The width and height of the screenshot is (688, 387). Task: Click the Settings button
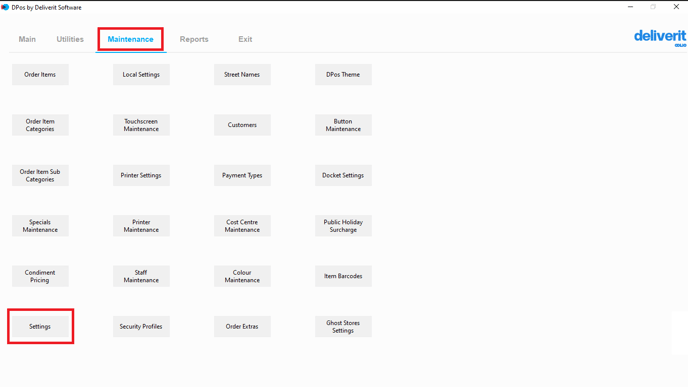(40, 326)
